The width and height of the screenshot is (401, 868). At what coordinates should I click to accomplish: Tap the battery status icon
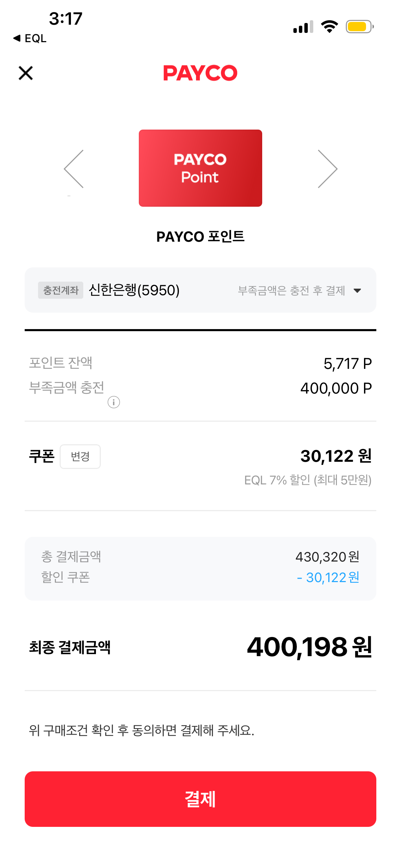click(359, 27)
